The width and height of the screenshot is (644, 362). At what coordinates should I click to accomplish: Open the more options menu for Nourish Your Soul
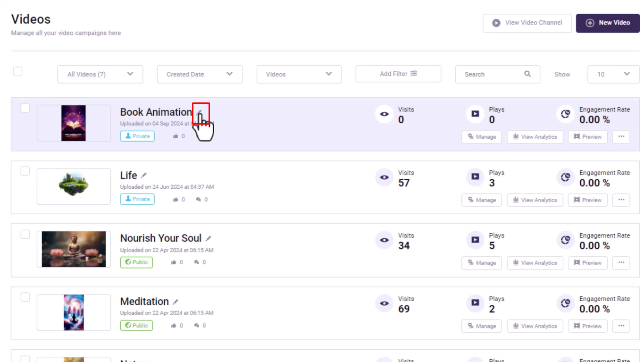[x=621, y=263]
